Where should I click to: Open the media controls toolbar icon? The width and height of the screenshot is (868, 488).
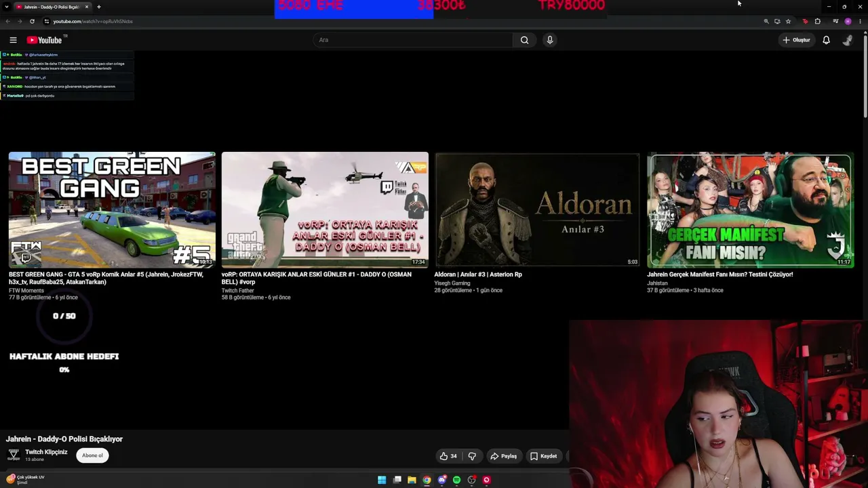(835, 21)
